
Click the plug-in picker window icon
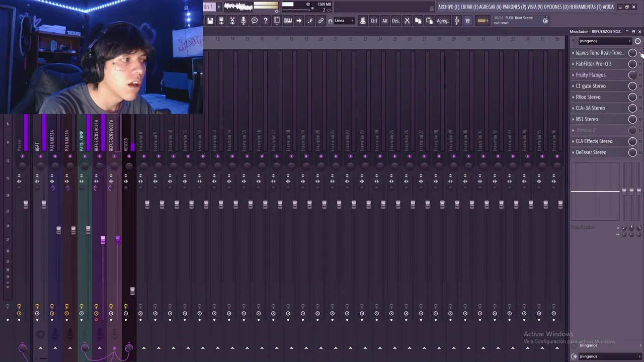[277, 21]
